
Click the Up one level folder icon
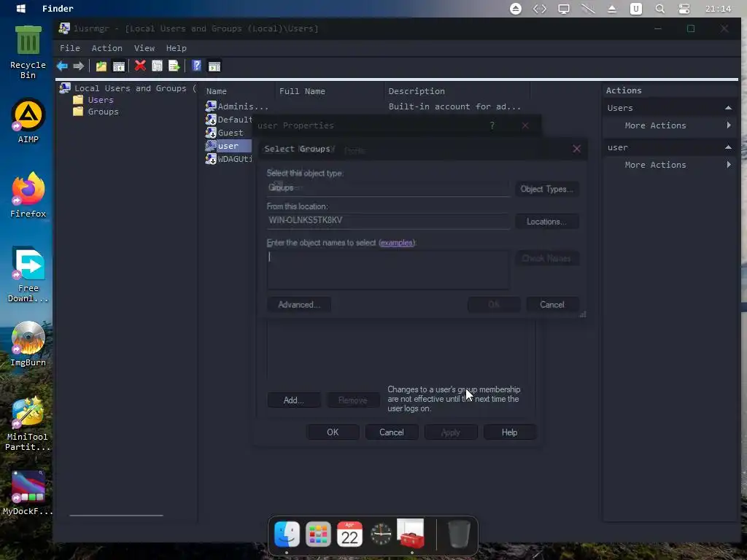(101, 66)
